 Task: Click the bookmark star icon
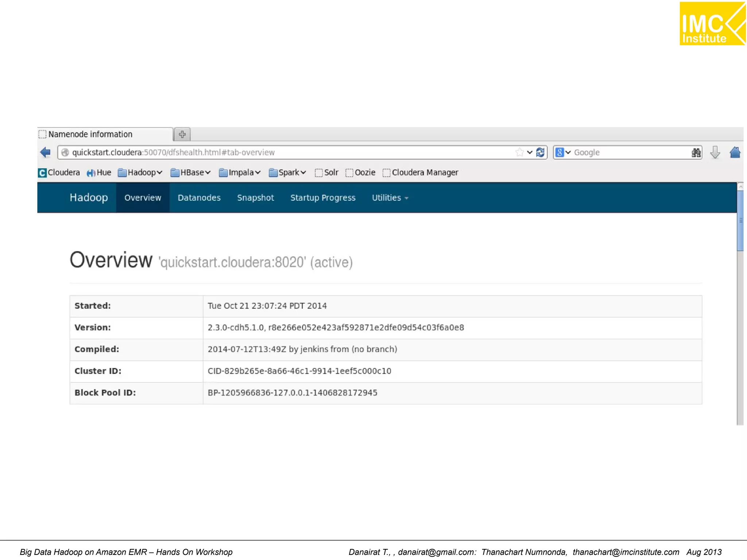point(520,152)
